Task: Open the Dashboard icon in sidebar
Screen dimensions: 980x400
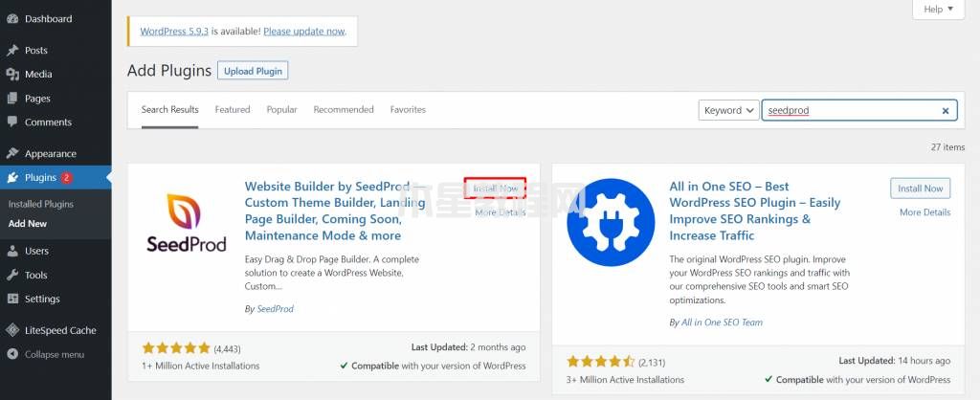Action: [x=12, y=19]
